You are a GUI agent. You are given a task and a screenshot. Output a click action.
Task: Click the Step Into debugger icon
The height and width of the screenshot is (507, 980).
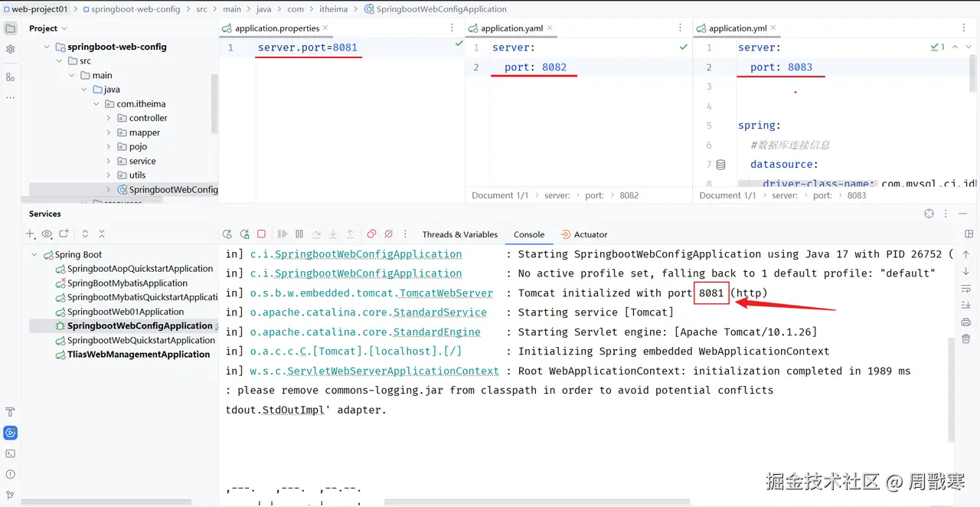click(333, 234)
